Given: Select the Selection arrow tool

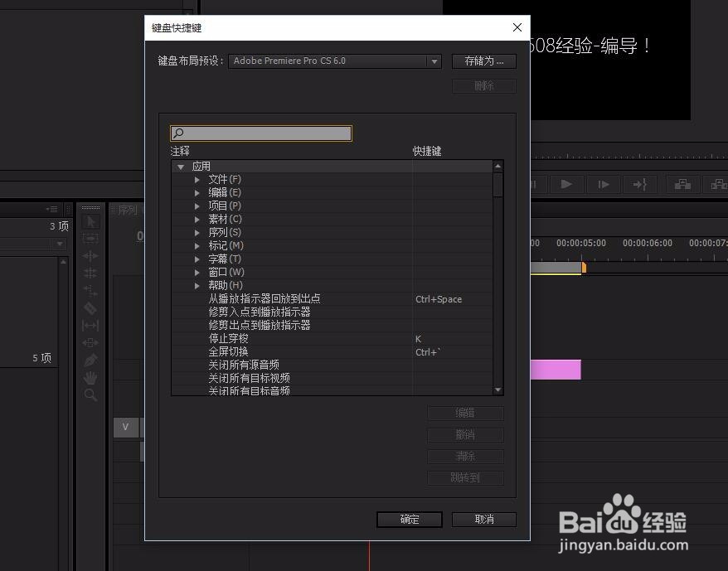Looking at the screenshot, I should point(90,222).
